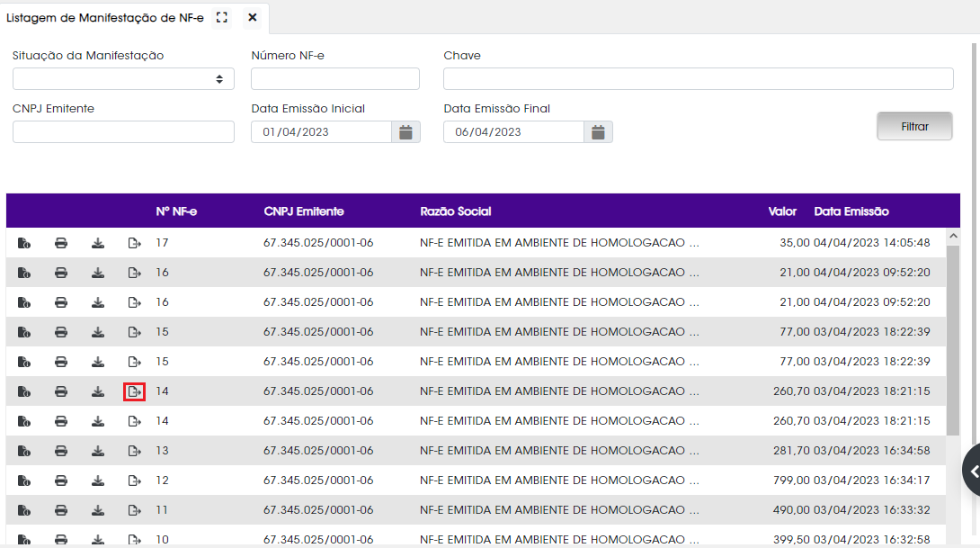Click the Razão Social column header
980x548 pixels.
point(456,211)
